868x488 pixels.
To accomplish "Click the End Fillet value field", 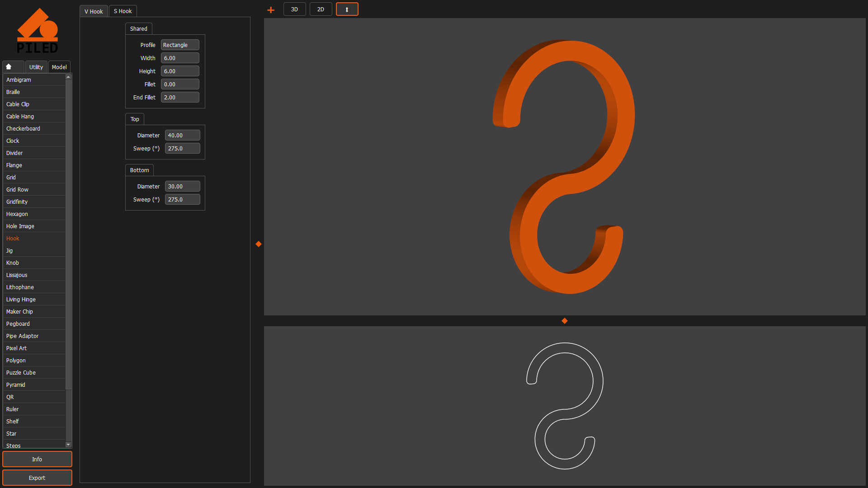I will pyautogui.click(x=180, y=98).
